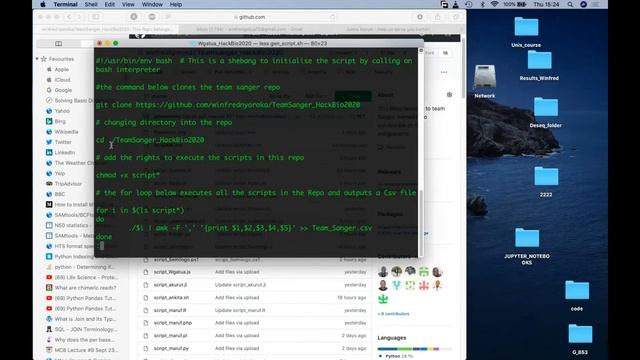Open the Apple menu
This screenshot has width=640, height=360.
click(43, 4)
